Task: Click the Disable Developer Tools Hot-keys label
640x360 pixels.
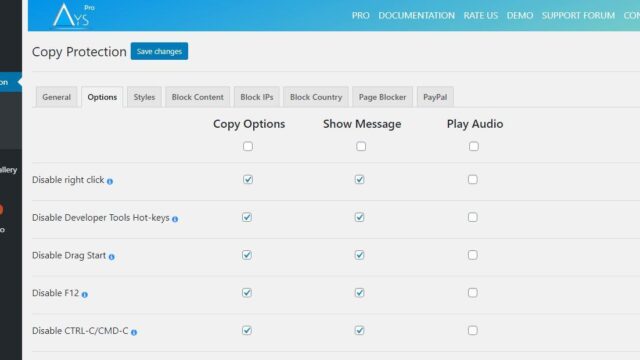Action: point(100,218)
